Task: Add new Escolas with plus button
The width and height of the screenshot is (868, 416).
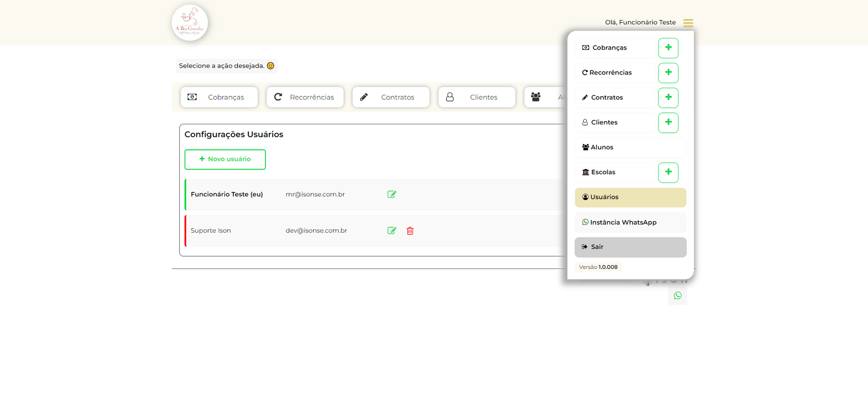Action: [x=668, y=173]
